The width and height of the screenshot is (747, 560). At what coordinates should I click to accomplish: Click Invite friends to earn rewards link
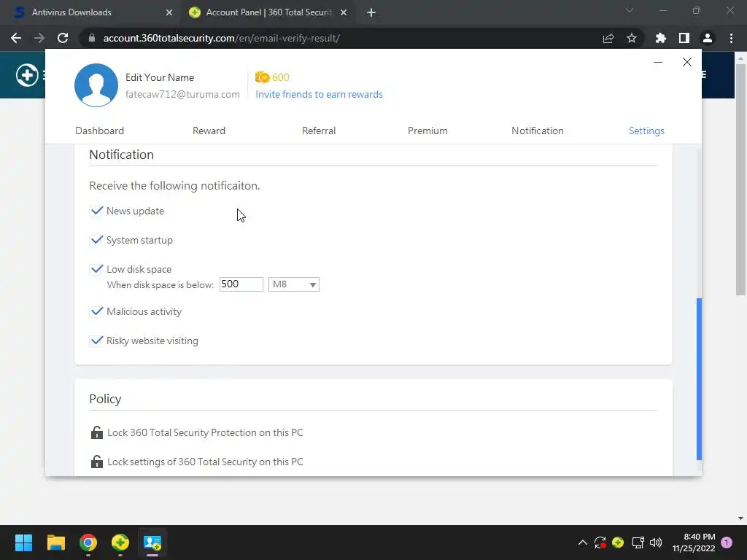320,94
